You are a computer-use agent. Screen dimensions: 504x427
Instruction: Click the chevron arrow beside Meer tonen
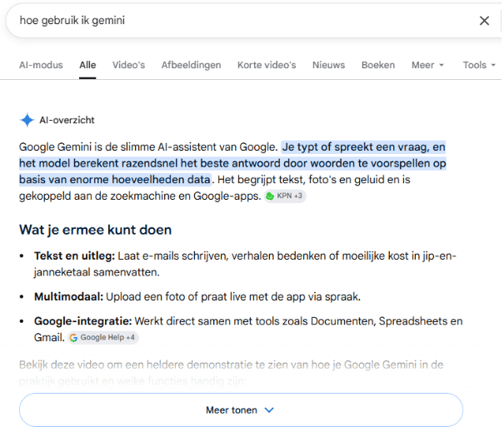[x=269, y=410]
